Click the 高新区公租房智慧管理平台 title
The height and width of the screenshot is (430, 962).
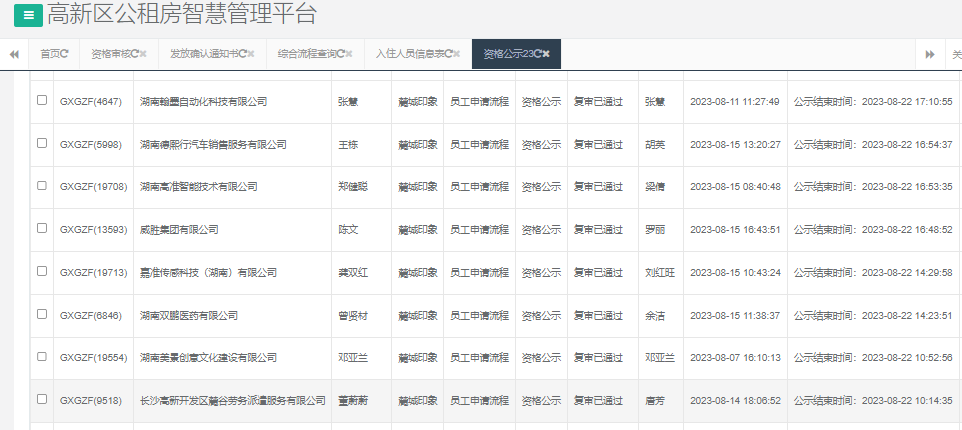coord(182,15)
